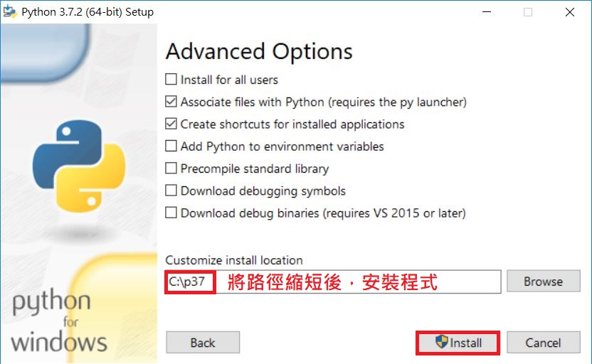Enable Install for all users checkbox
The image size is (592, 364).
point(171,79)
